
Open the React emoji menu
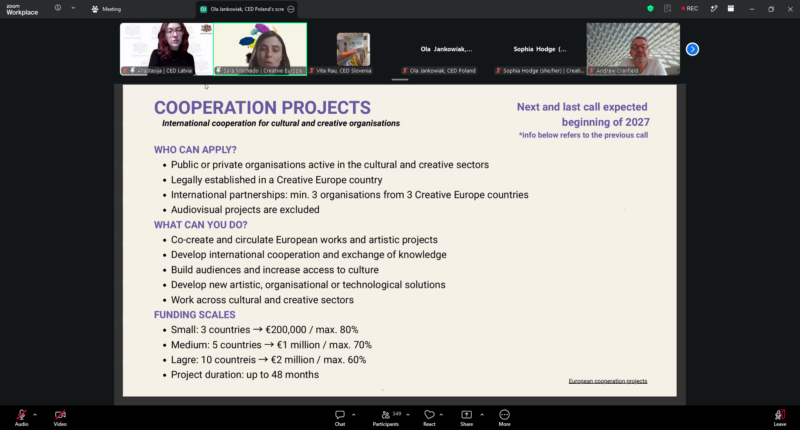pyautogui.click(x=430, y=417)
